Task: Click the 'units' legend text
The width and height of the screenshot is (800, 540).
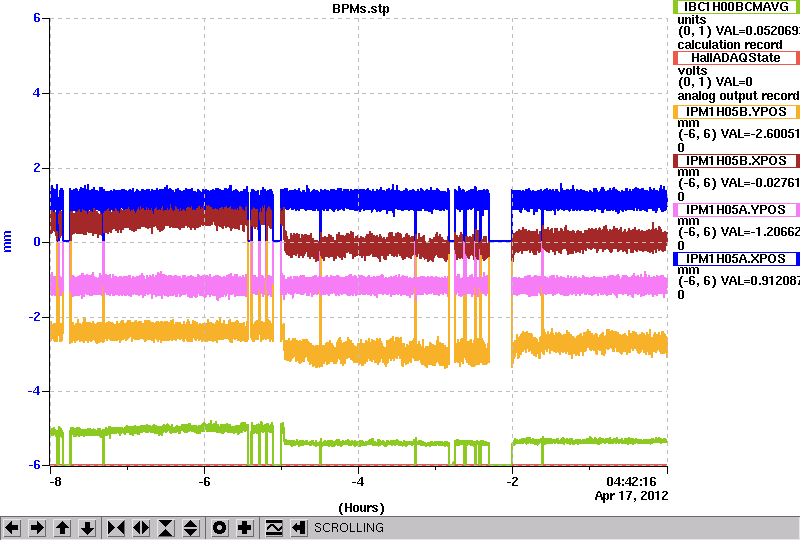Action: 692,20
